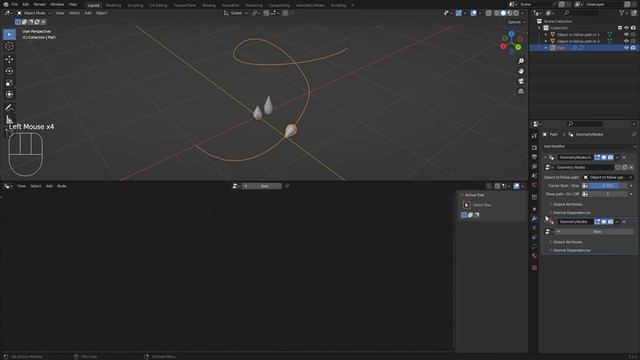
Task: Open the File menu
Action: (x=15, y=4)
